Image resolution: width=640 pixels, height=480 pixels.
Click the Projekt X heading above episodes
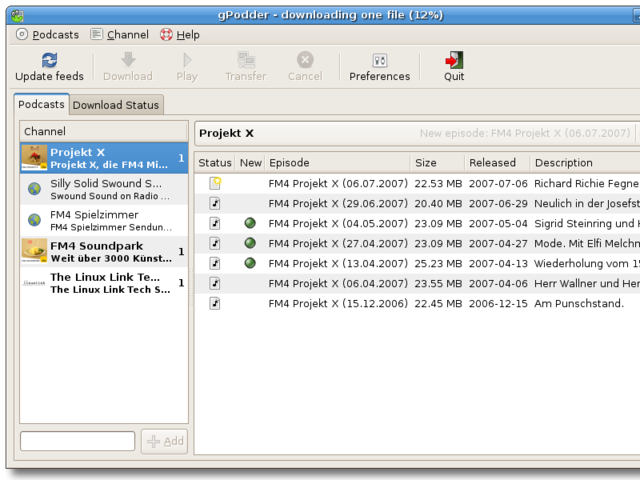pos(226,133)
